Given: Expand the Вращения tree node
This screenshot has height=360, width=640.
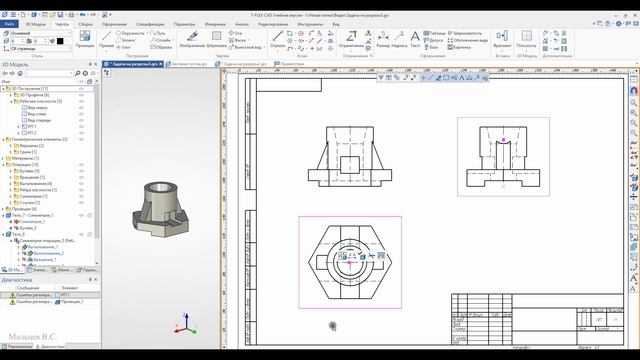Looking at the screenshot, I should pos(11,177).
